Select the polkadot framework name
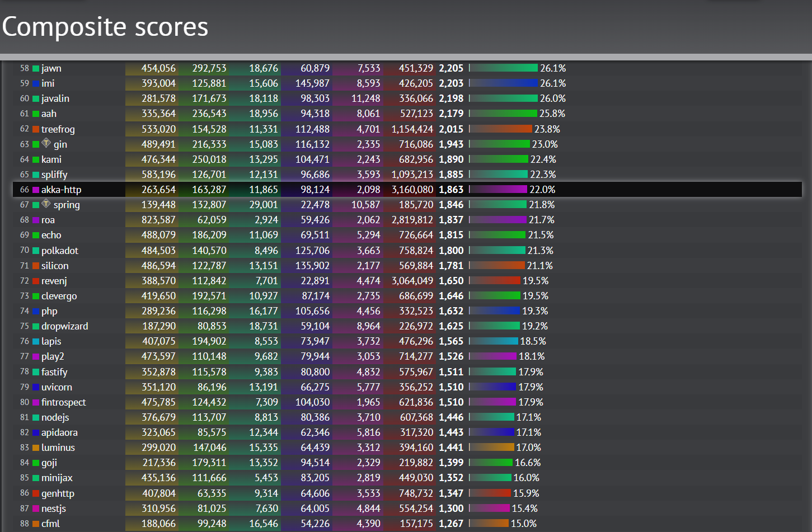The width and height of the screenshot is (812, 532). (x=60, y=251)
